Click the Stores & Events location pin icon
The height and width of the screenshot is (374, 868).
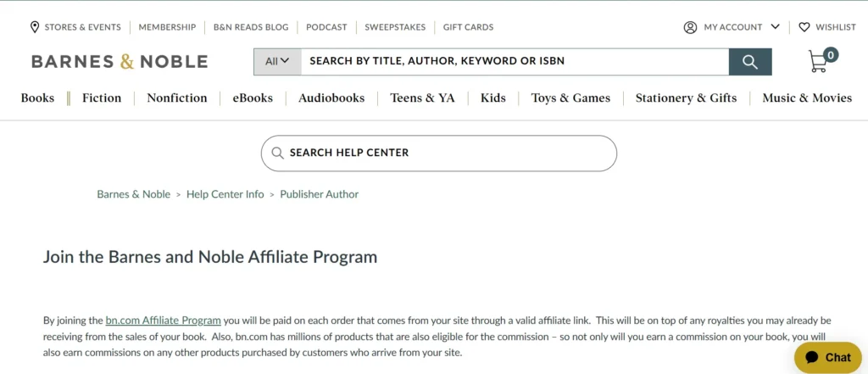[35, 27]
